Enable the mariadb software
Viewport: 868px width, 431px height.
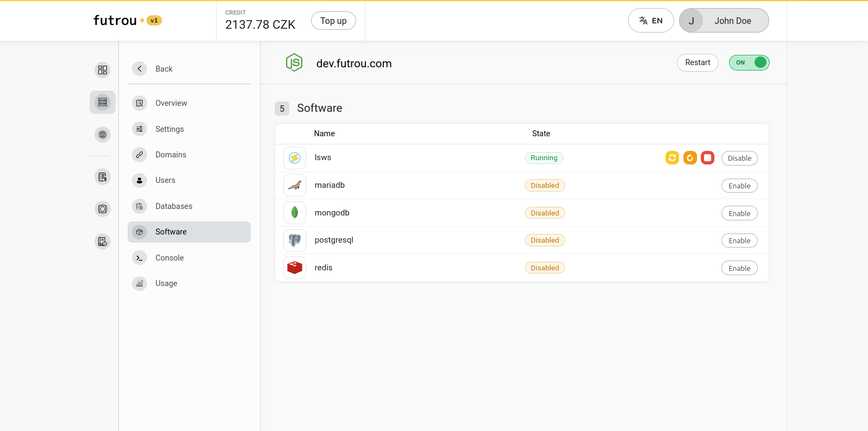pos(739,186)
